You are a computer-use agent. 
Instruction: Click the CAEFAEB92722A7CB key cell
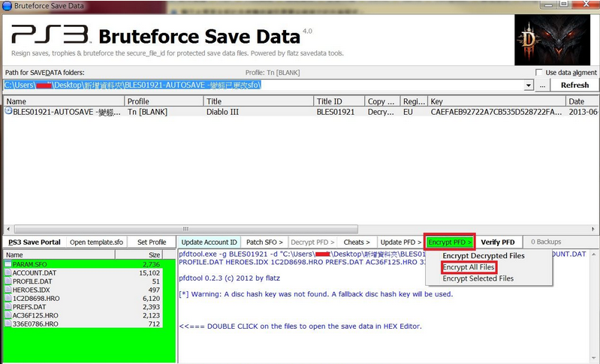[x=496, y=112]
